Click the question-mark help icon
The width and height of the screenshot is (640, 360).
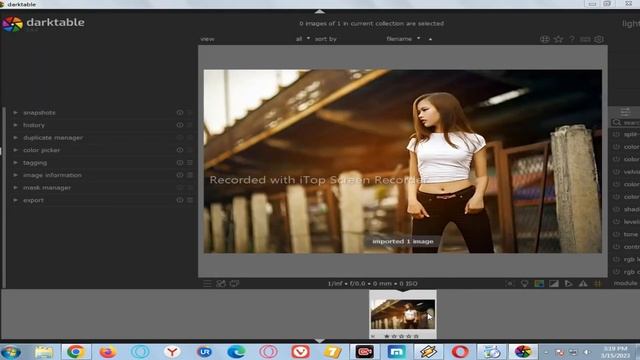click(572, 39)
